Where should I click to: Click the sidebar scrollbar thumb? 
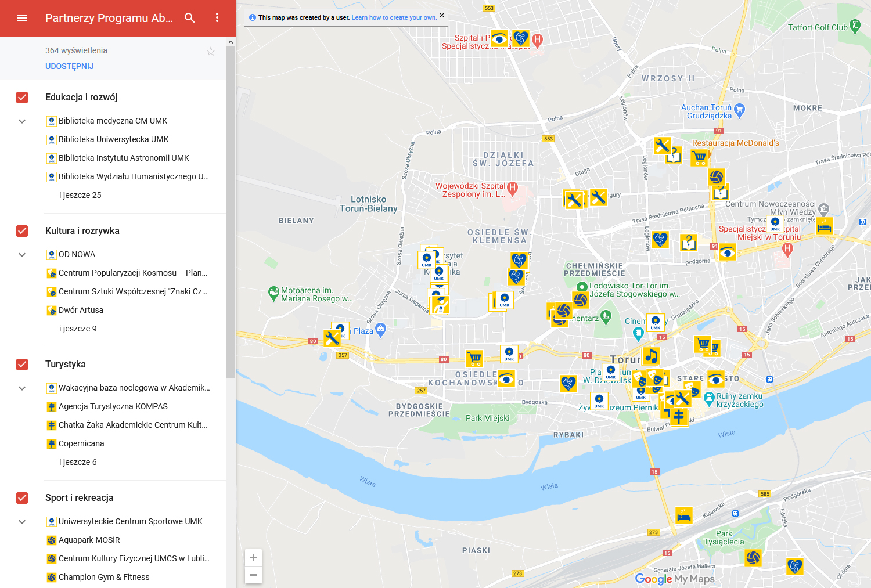(231, 212)
